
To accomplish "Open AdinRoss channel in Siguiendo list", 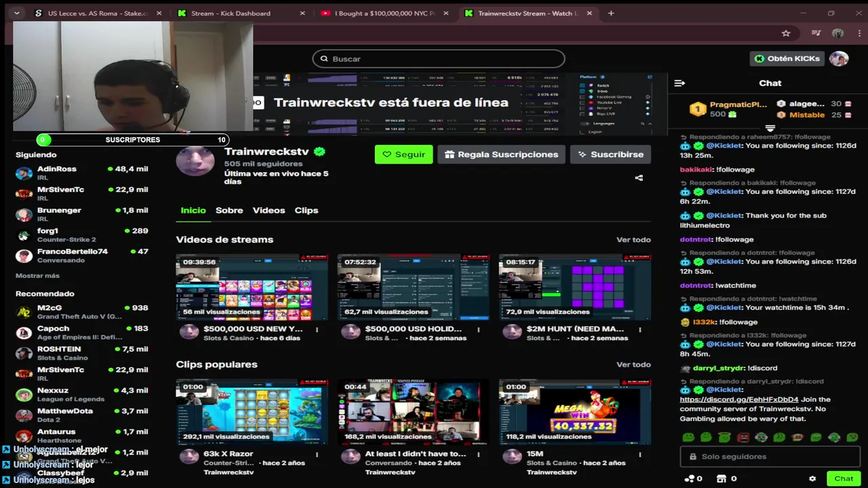I will click(x=82, y=174).
